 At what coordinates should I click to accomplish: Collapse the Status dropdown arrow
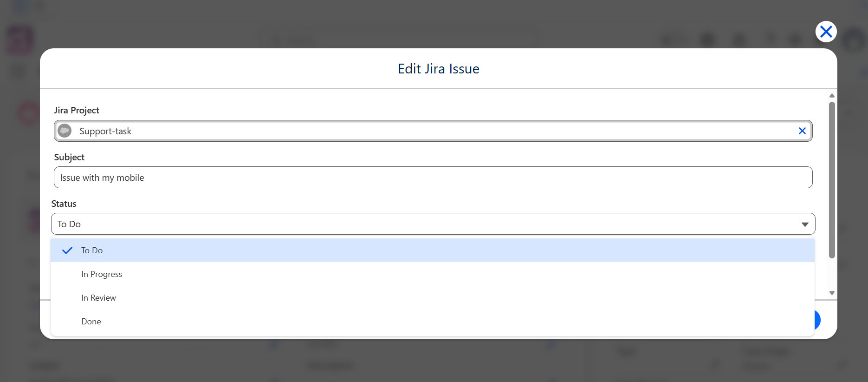pos(805,224)
